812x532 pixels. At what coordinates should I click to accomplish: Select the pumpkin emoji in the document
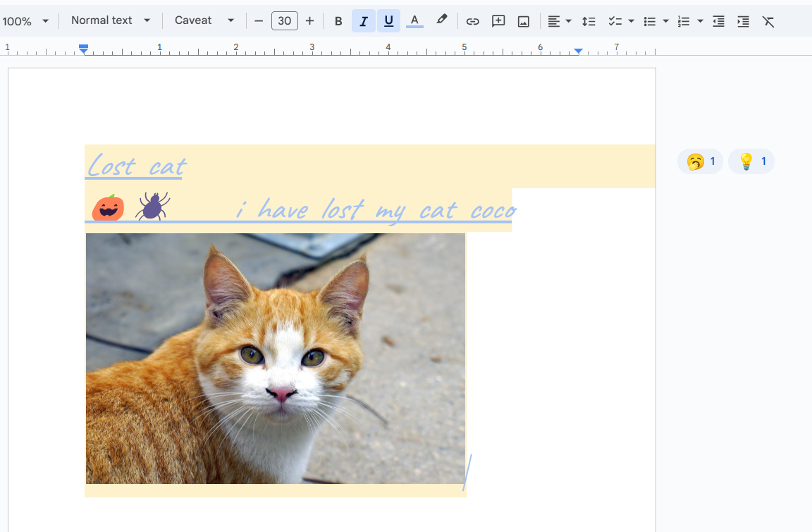pyautogui.click(x=109, y=208)
